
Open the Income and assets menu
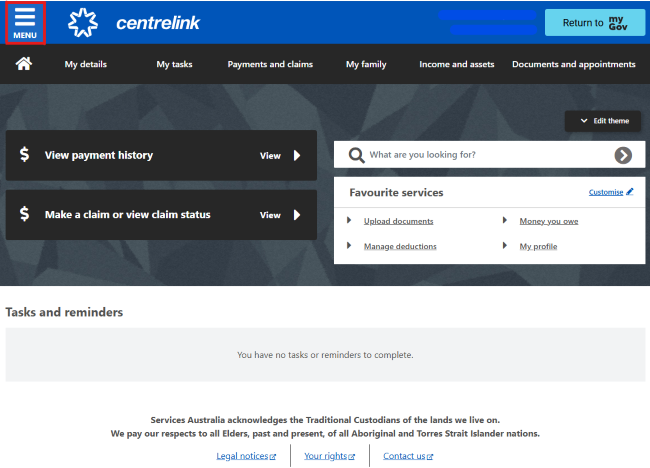[456, 64]
